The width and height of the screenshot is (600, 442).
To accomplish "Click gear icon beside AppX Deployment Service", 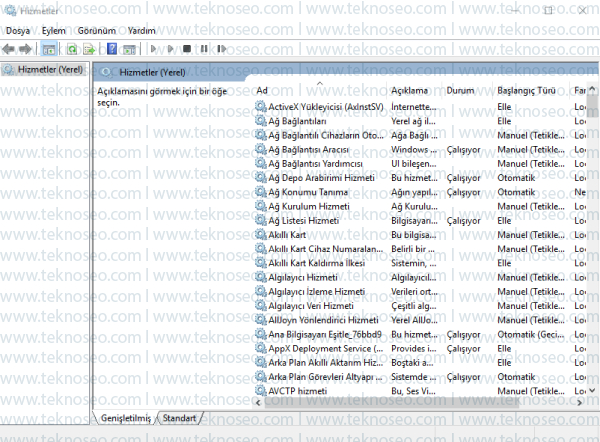I will tap(261, 348).
